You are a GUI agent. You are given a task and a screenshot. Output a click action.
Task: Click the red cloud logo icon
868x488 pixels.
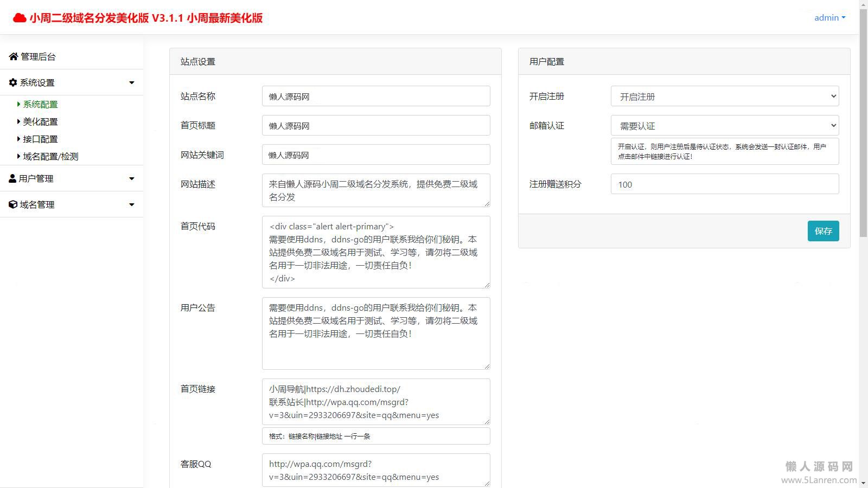click(20, 18)
